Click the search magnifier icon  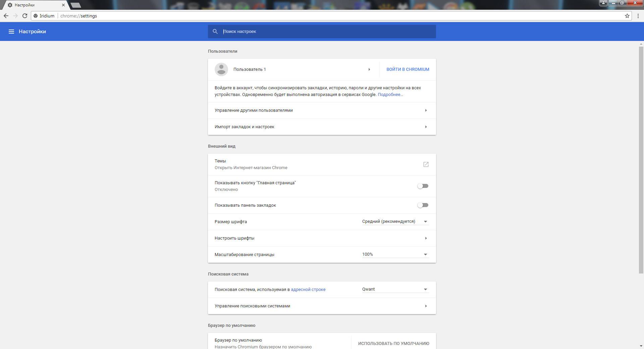tap(215, 32)
